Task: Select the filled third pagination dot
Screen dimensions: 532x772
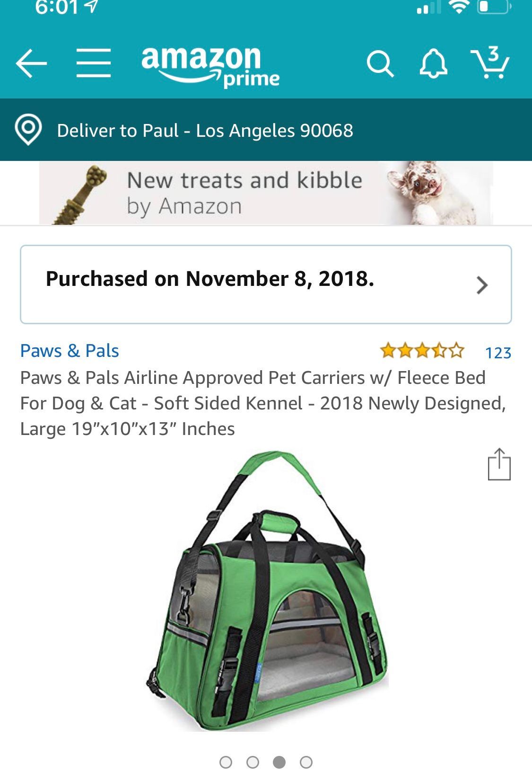Action: click(279, 762)
